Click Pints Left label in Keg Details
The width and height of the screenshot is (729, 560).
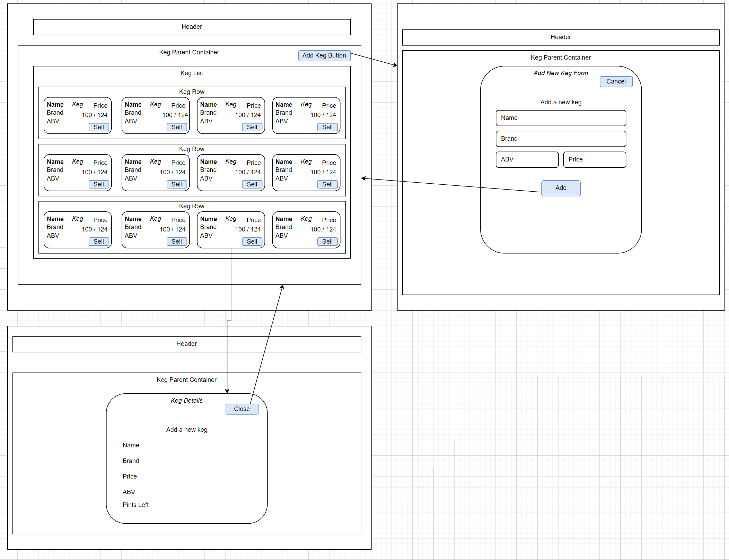click(135, 505)
